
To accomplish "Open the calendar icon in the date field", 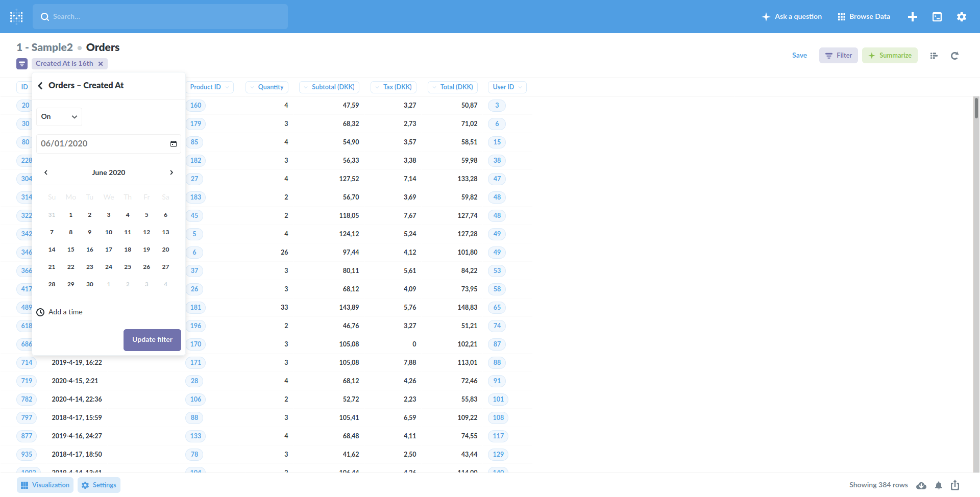I will pyautogui.click(x=173, y=143).
